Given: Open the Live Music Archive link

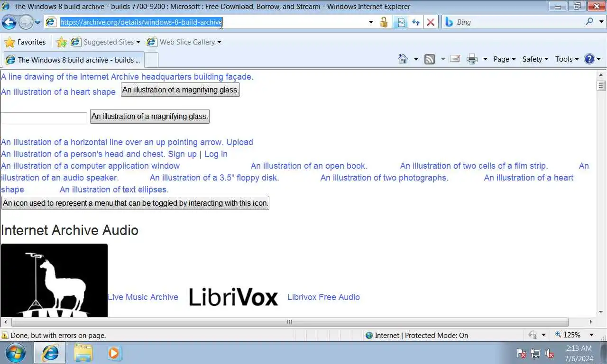Looking at the screenshot, I should [143, 297].
